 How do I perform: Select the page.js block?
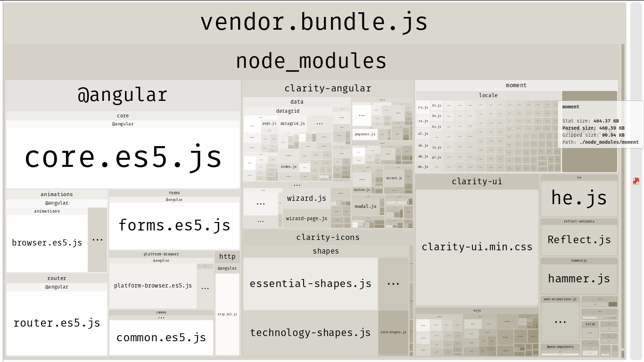click(x=269, y=123)
